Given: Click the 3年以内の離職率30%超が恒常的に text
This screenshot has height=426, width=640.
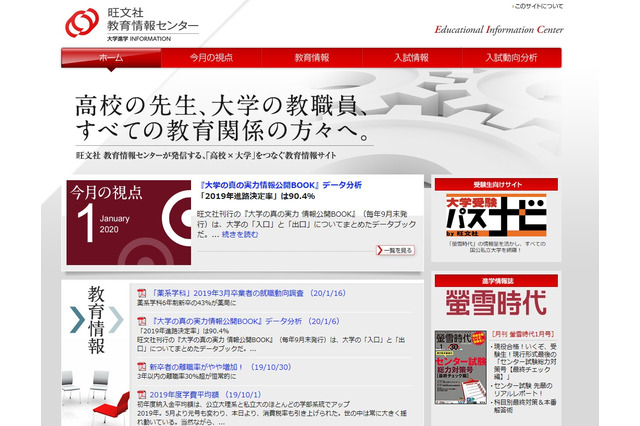Looking at the screenshot, I should [x=187, y=376].
